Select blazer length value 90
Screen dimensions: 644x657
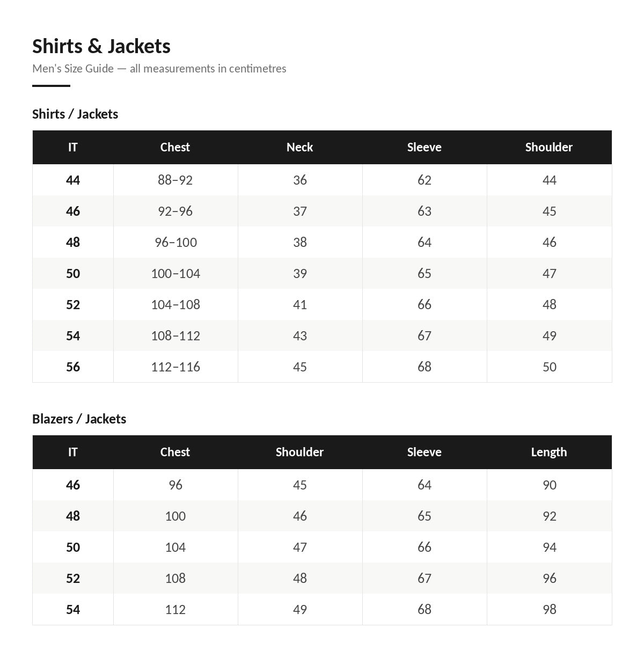click(x=550, y=485)
